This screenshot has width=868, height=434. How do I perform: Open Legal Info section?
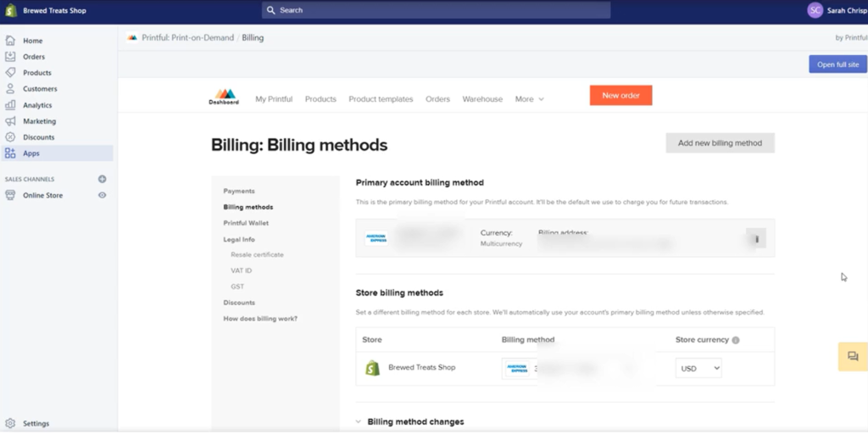tap(239, 240)
